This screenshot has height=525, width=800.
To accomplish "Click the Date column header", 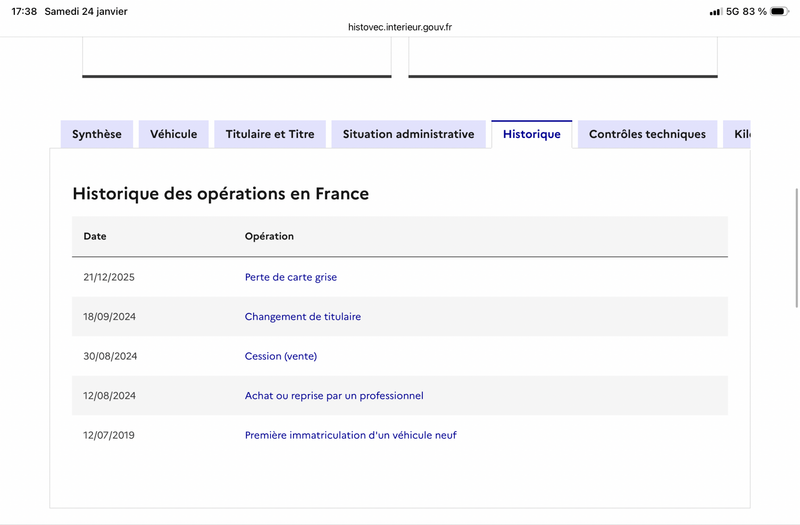I will (95, 236).
